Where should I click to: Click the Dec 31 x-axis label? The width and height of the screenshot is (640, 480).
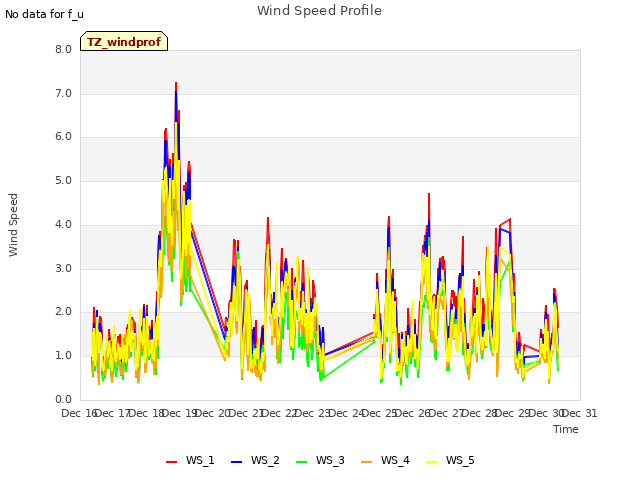pyautogui.click(x=580, y=413)
